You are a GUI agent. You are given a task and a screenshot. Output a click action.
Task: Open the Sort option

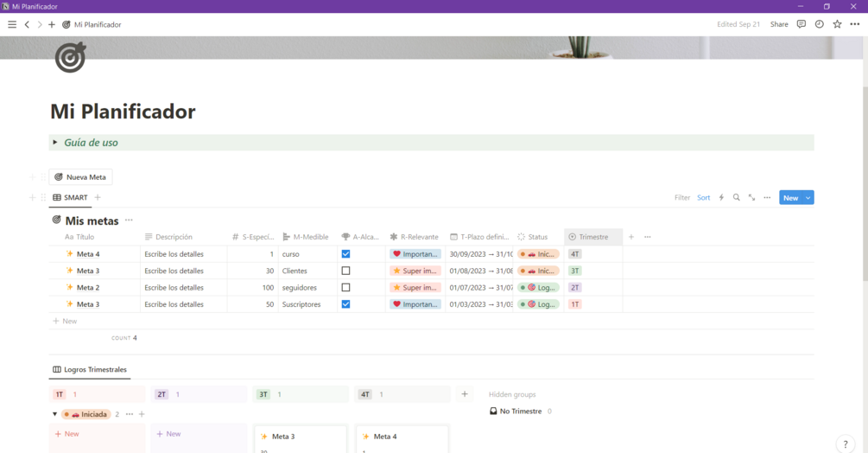703,198
